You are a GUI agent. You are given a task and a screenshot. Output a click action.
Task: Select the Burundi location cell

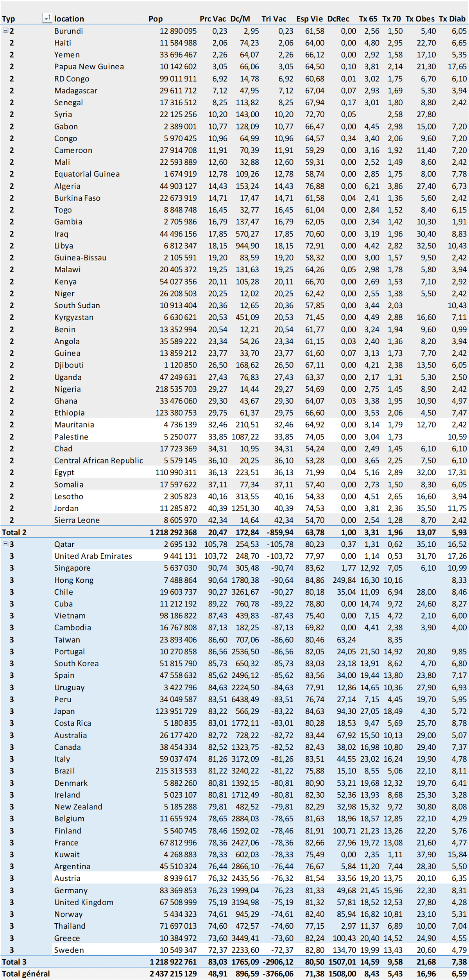[69, 31]
